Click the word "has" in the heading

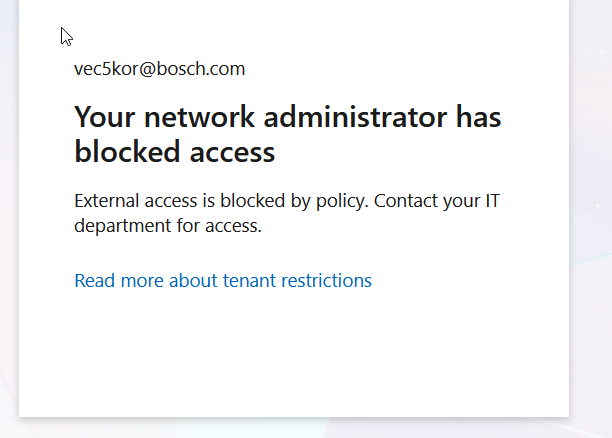tap(479, 117)
